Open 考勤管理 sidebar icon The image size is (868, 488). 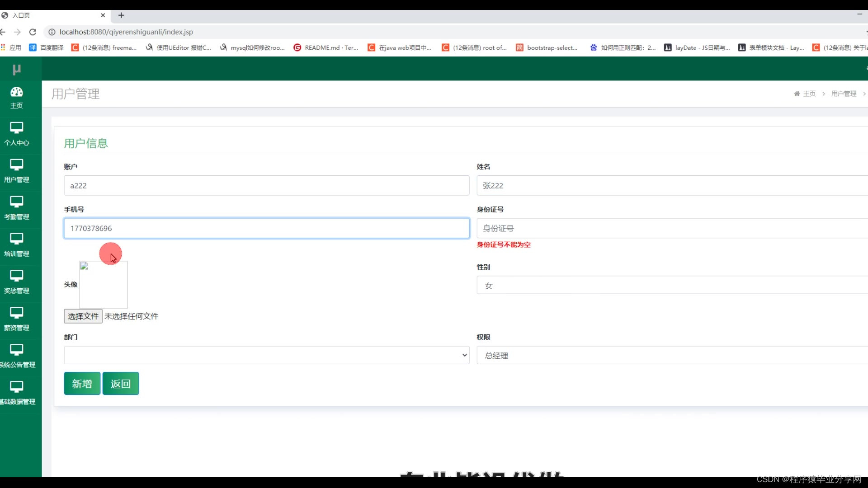click(17, 202)
